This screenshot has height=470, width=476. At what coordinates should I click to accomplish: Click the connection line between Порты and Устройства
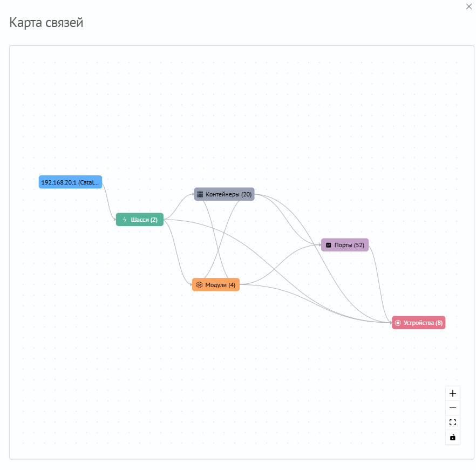[x=379, y=282]
